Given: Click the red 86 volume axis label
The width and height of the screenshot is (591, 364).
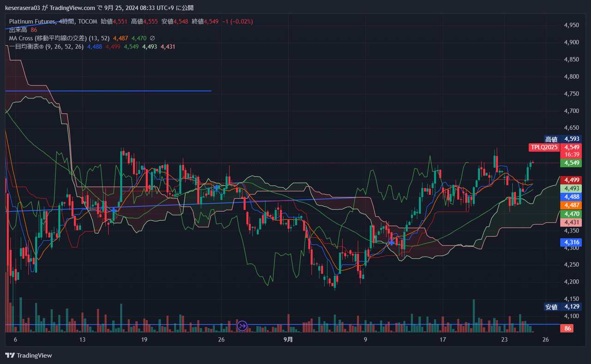Looking at the screenshot, I should [567, 328].
